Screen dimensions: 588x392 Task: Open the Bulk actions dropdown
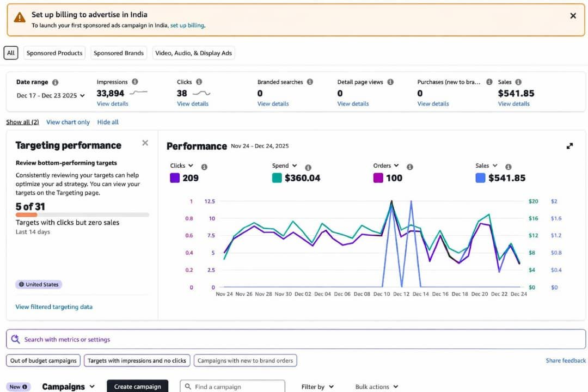(376, 387)
